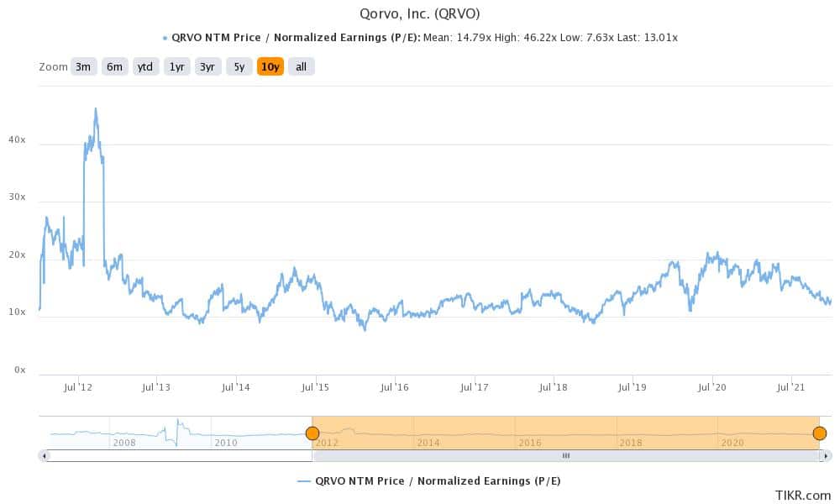Image resolution: width=840 pixels, height=504 pixels.
Task: Click the Jul '12 x-axis label
Action: click(x=77, y=387)
